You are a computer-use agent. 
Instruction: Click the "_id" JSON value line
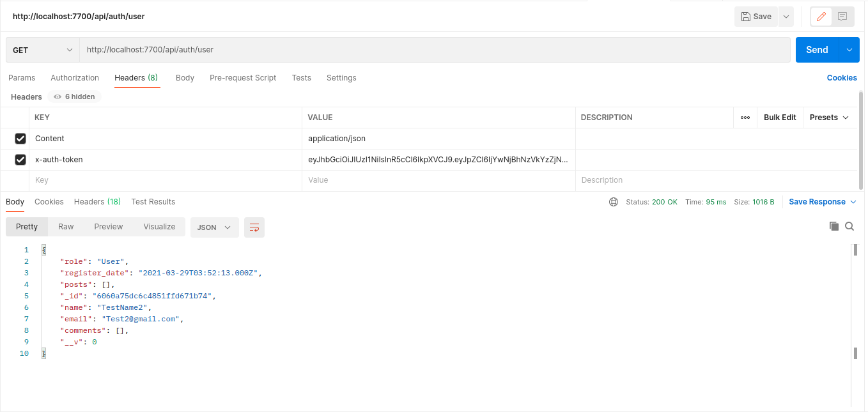[x=139, y=296]
